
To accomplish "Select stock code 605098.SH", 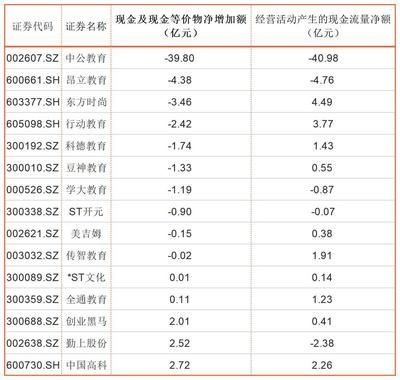I will click(x=33, y=124).
